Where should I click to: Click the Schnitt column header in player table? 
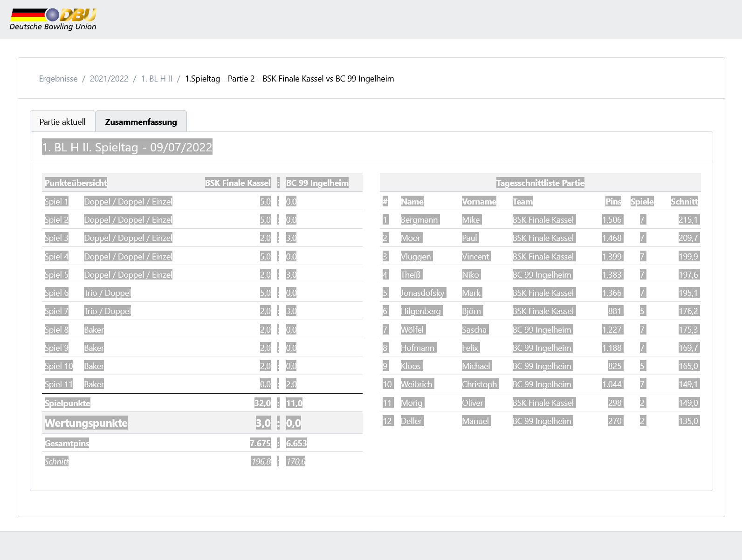684,201
